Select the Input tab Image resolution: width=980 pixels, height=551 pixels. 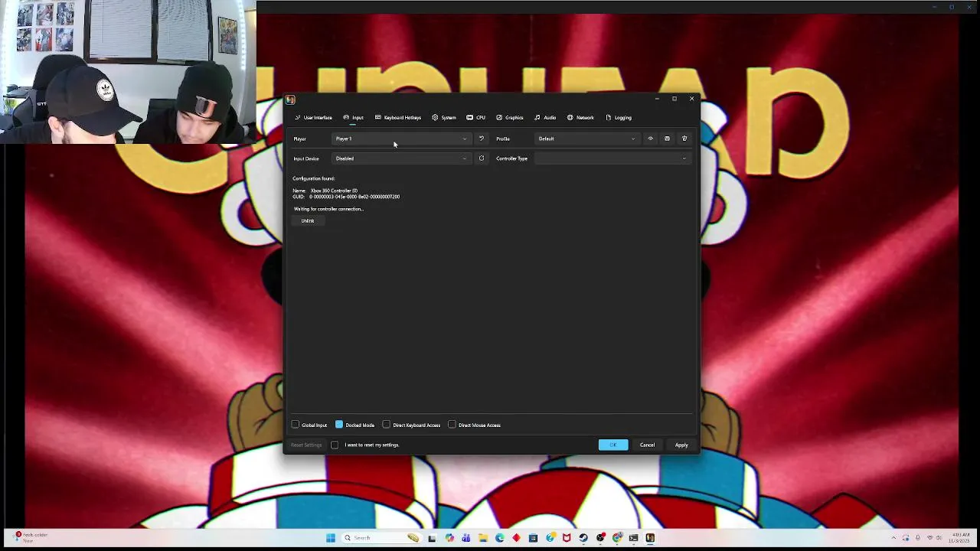353,118
